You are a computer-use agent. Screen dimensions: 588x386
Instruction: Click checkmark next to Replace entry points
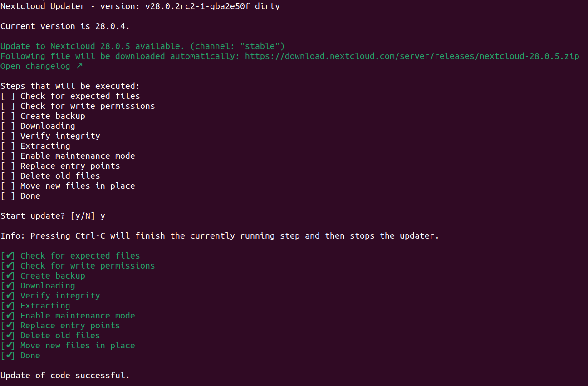point(10,326)
